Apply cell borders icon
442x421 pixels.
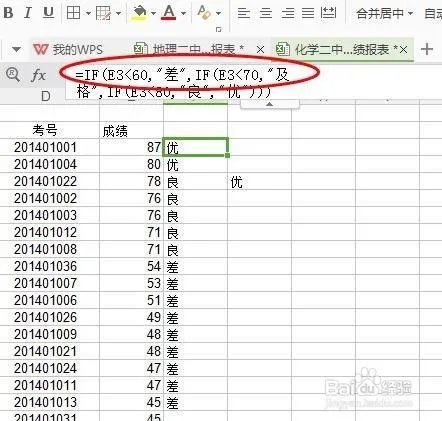coord(74,13)
